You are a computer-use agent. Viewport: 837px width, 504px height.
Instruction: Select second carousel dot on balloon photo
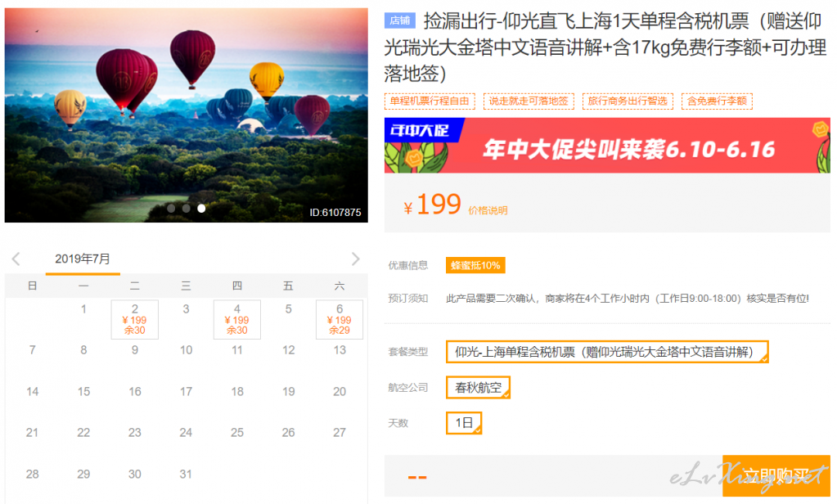186,208
